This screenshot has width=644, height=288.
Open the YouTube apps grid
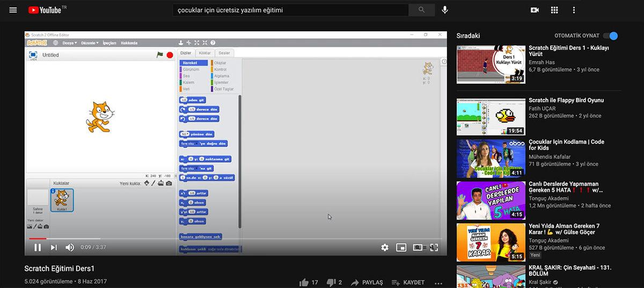[554, 10]
